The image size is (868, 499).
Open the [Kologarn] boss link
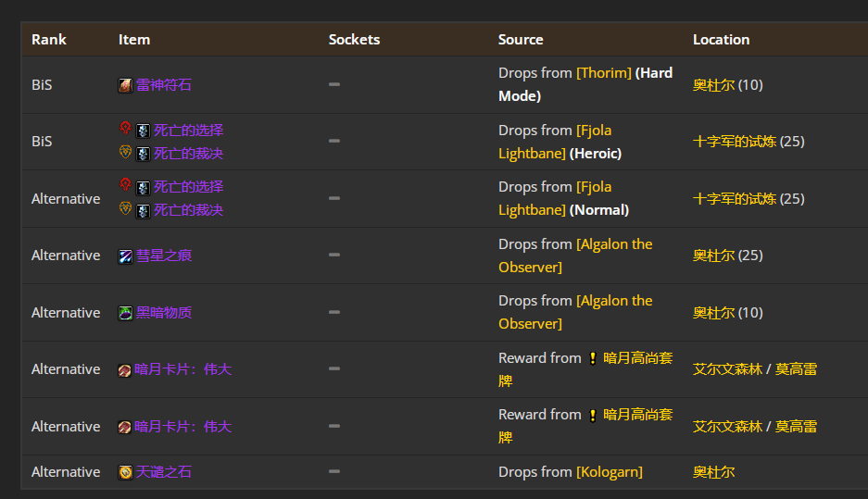tap(609, 472)
